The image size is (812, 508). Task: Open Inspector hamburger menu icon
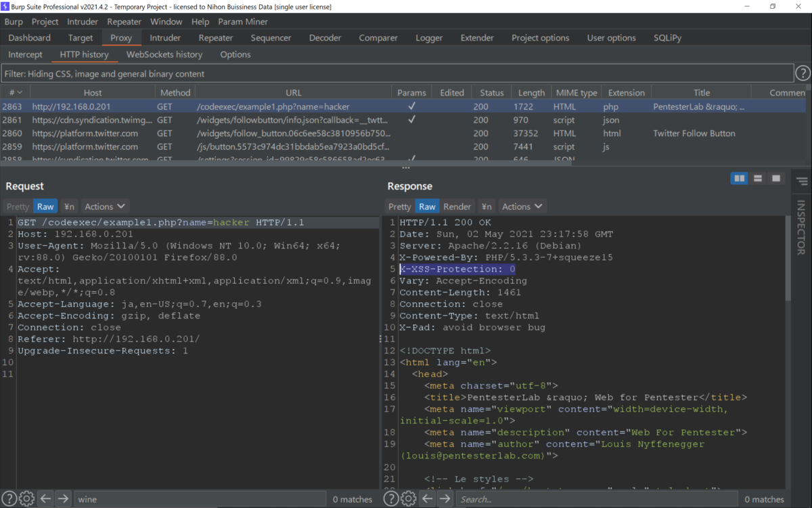coord(803,182)
